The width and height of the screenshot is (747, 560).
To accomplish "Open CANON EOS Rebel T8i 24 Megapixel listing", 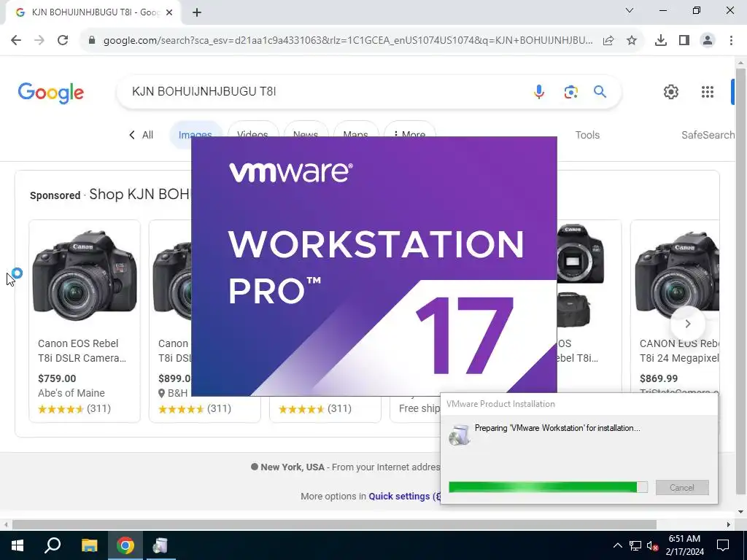I will pyautogui.click(x=679, y=351).
